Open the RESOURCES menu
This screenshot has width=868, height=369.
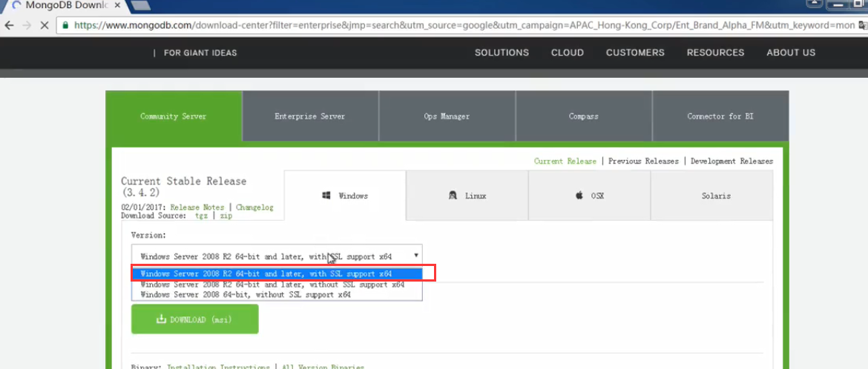pyautogui.click(x=715, y=53)
